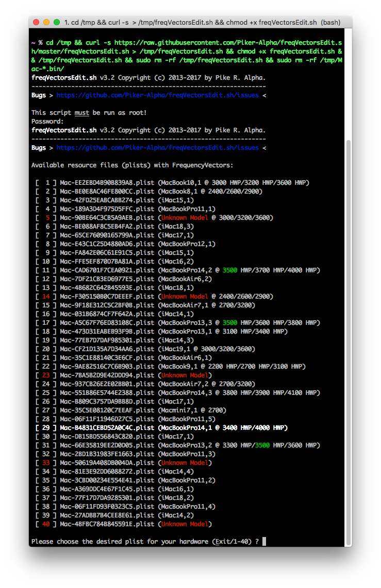Click the cursor at Exit/1-40 prompt

click(264, 542)
